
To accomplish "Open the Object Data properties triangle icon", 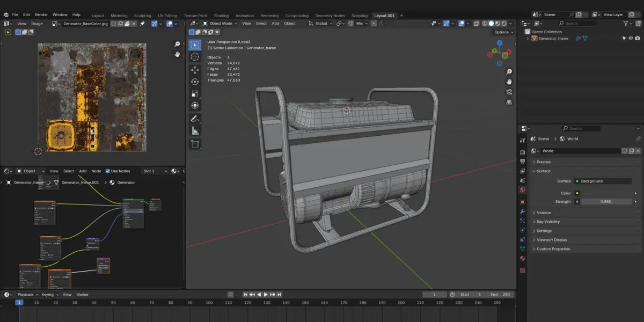I will click(523, 249).
